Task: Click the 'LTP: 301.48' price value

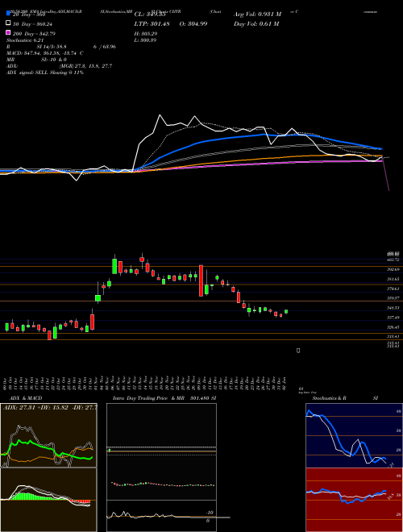Action: [x=152, y=23]
